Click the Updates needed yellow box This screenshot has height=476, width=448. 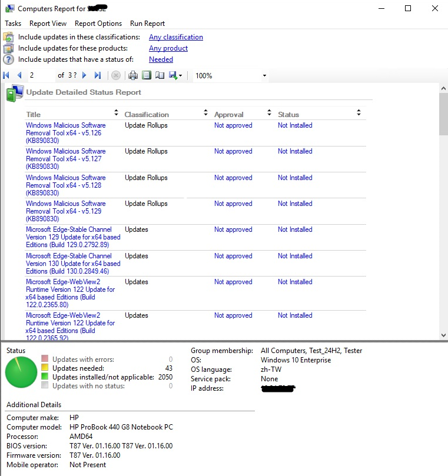coord(45,367)
